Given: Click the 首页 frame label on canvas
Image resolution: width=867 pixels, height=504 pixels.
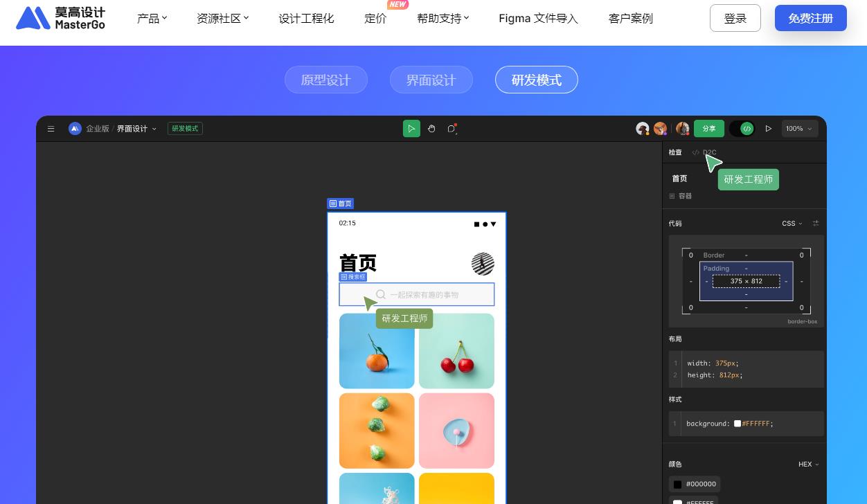Looking at the screenshot, I should click(x=341, y=204).
